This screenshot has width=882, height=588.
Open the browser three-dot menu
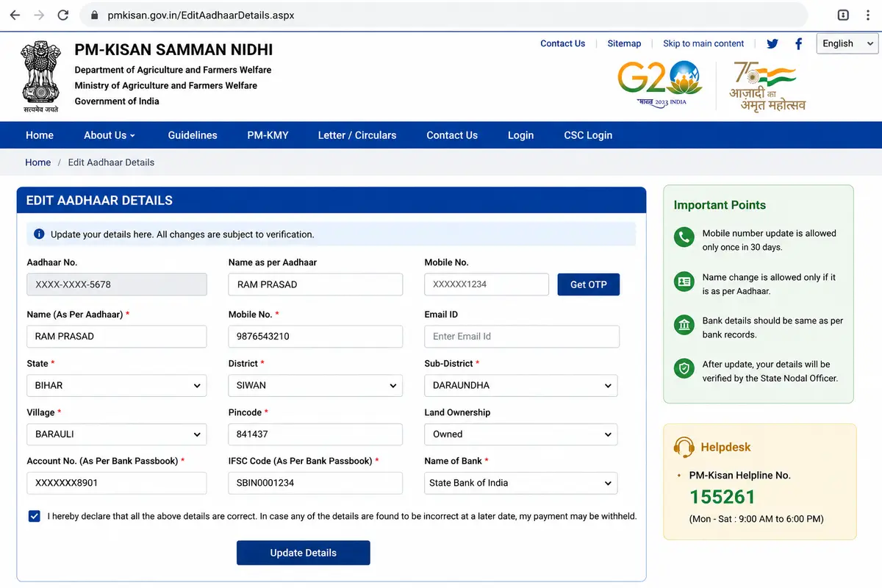tap(868, 15)
